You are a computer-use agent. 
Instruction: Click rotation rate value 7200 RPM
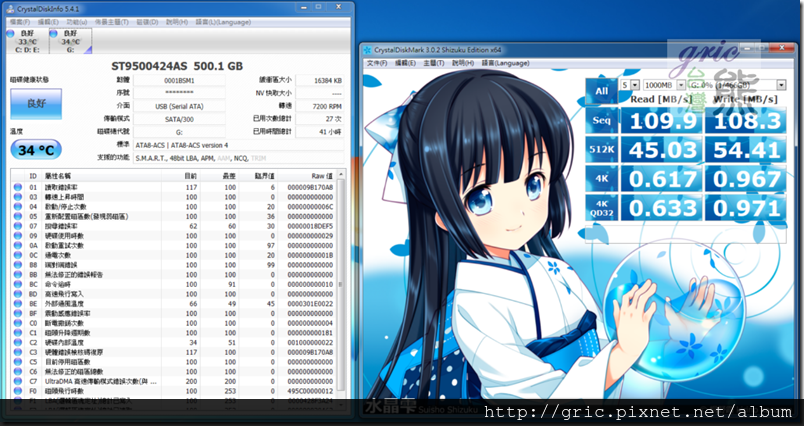point(319,106)
